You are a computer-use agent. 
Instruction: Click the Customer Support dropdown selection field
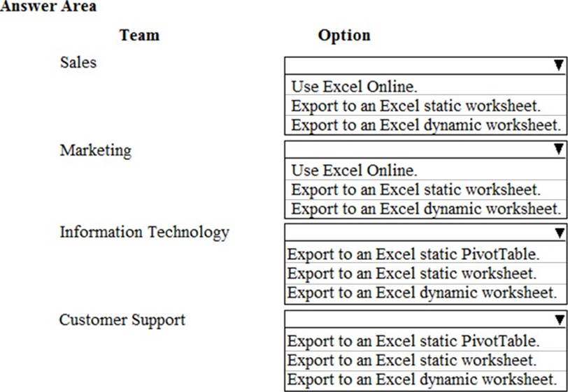[x=418, y=319]
